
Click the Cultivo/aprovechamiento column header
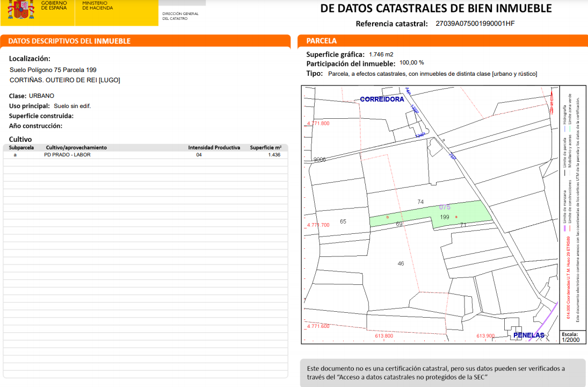[x=76, y=147]
